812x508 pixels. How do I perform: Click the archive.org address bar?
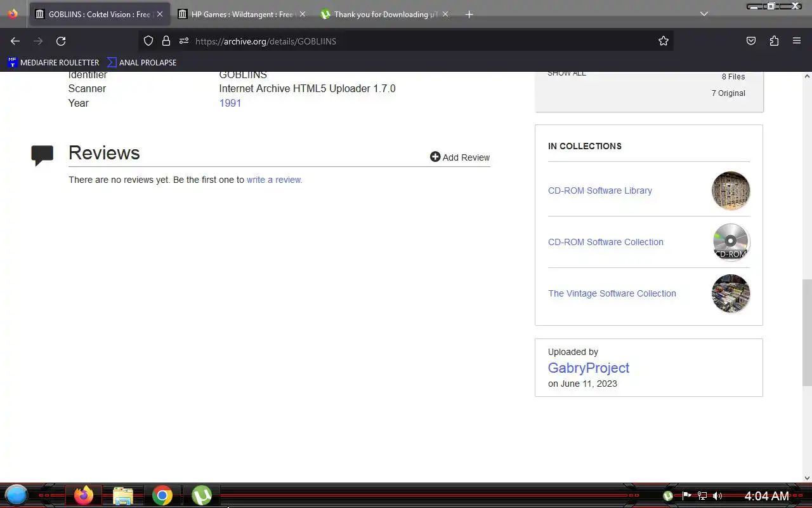[406, 41]
